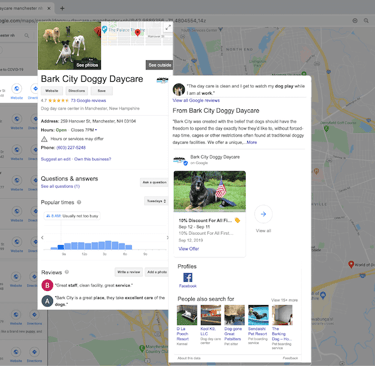
Task: Open See photos on dog image
Action: pyautogui.click(x=87, y=65)
